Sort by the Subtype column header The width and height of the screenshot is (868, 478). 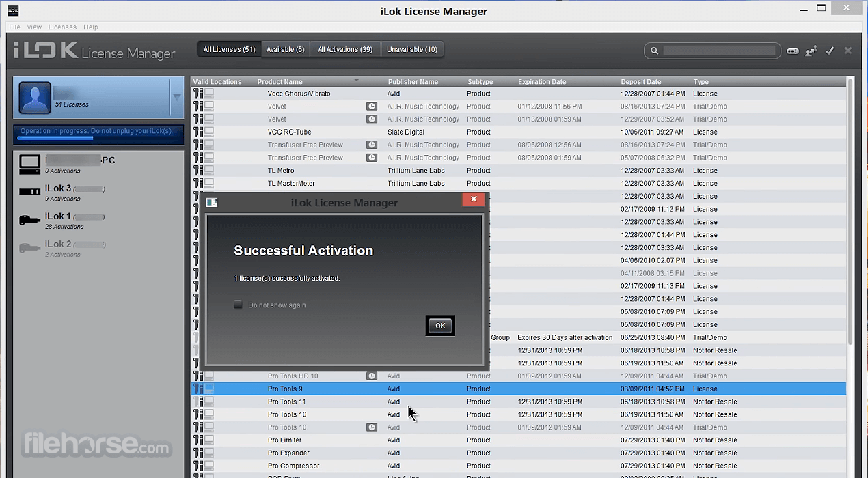tap(480, 82)
